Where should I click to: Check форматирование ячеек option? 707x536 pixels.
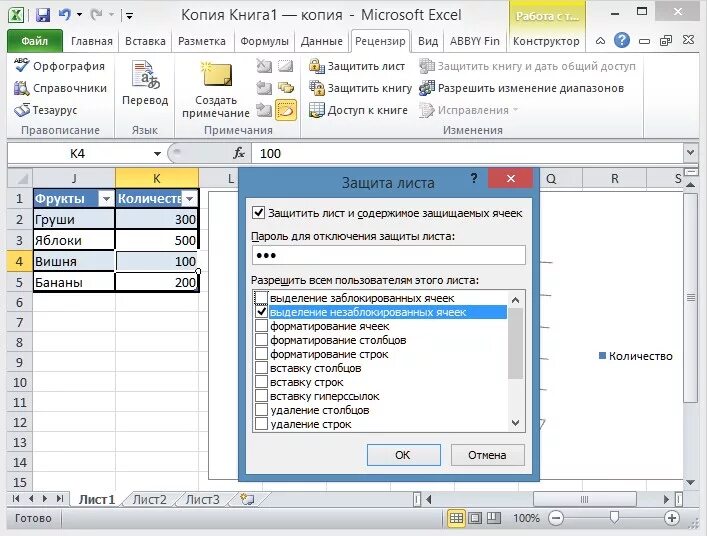click(x=261, y=326)
